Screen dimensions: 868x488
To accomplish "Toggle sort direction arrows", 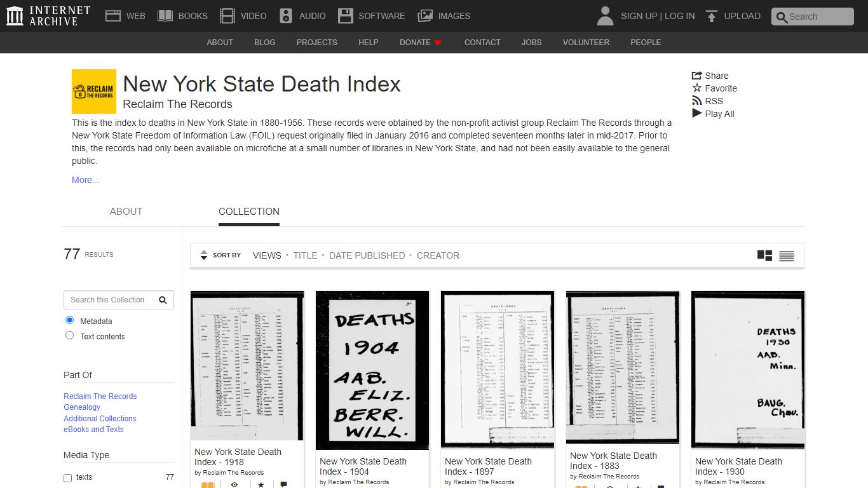I will pos(204,255).
